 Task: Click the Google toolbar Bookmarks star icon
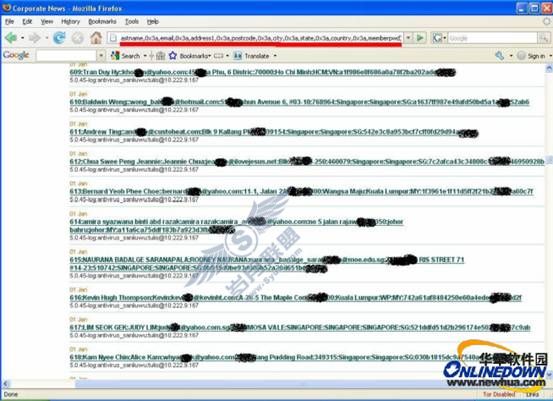tap(173, 55)
